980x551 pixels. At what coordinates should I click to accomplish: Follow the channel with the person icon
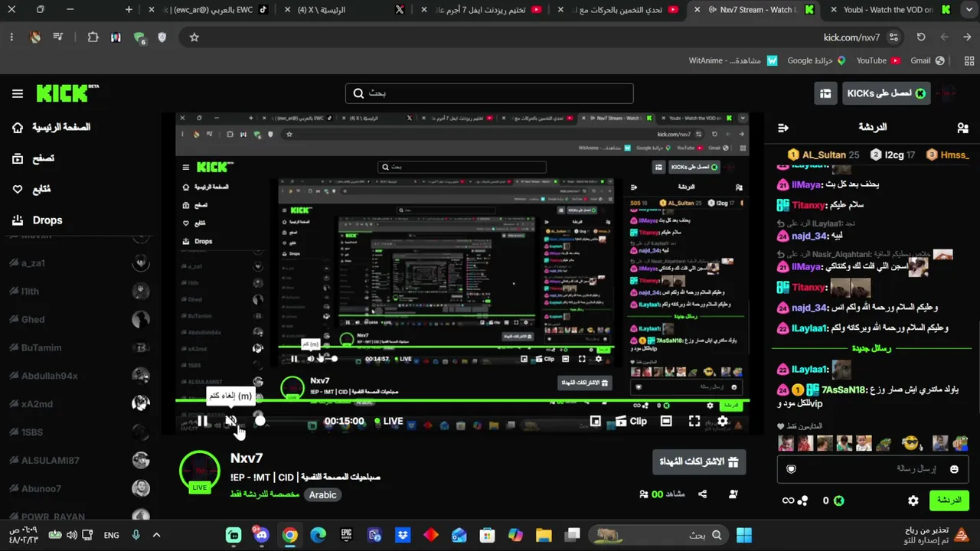pyautogui.click(x=733, y=494)
